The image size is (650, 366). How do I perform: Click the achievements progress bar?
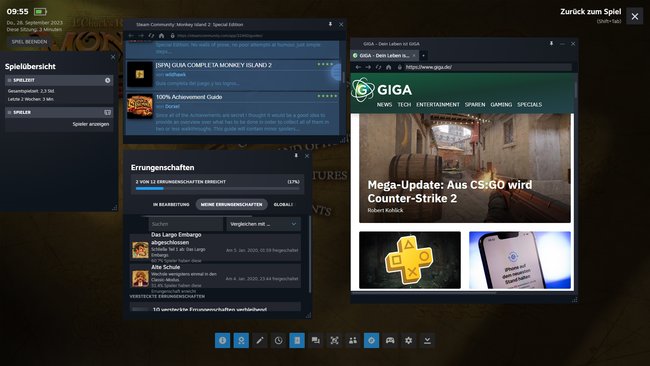click(x=217, y=189)
